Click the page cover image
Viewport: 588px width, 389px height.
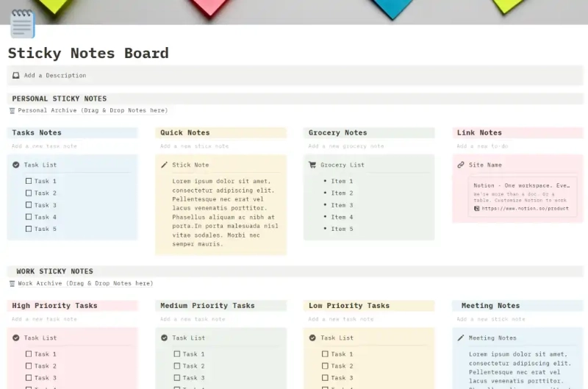coord(294,12)
